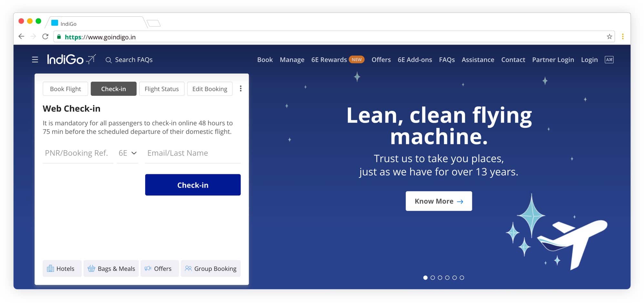Toggle the language switcher icon

coord(609,60)
